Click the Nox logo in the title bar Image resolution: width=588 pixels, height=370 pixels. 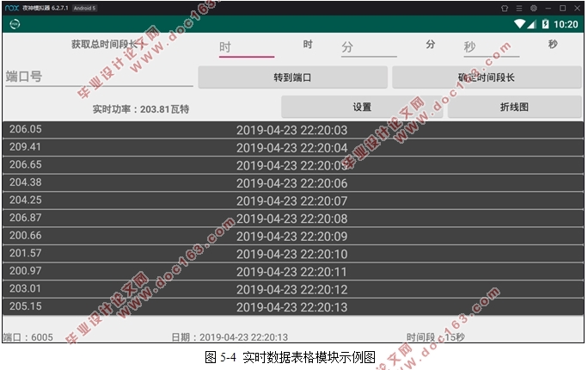(12, 8)
